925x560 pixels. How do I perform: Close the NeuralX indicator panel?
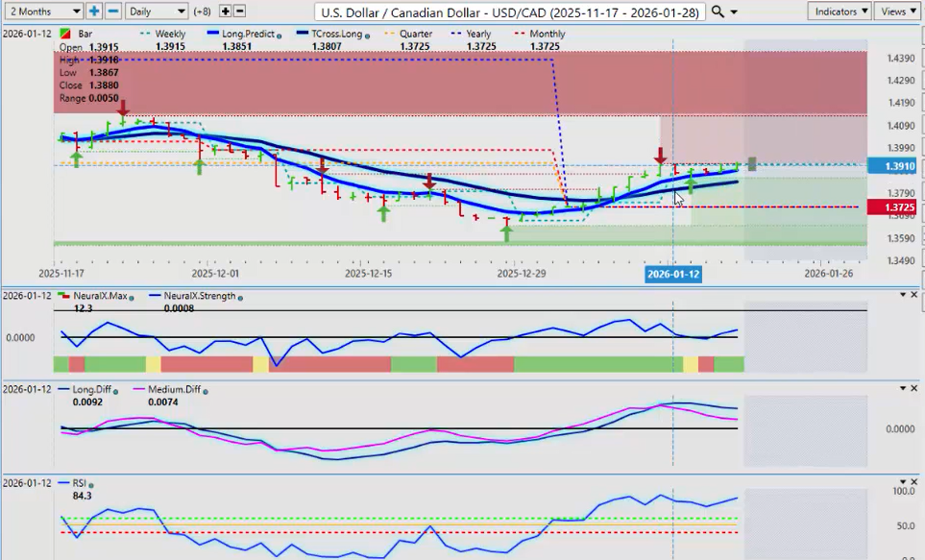[914, 295]
